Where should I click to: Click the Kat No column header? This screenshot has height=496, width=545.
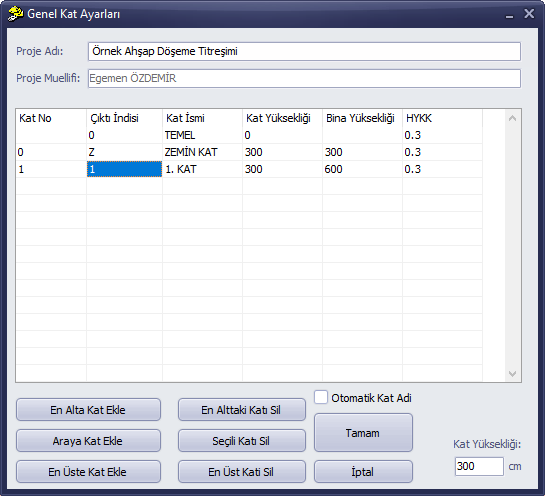(51, 118)
